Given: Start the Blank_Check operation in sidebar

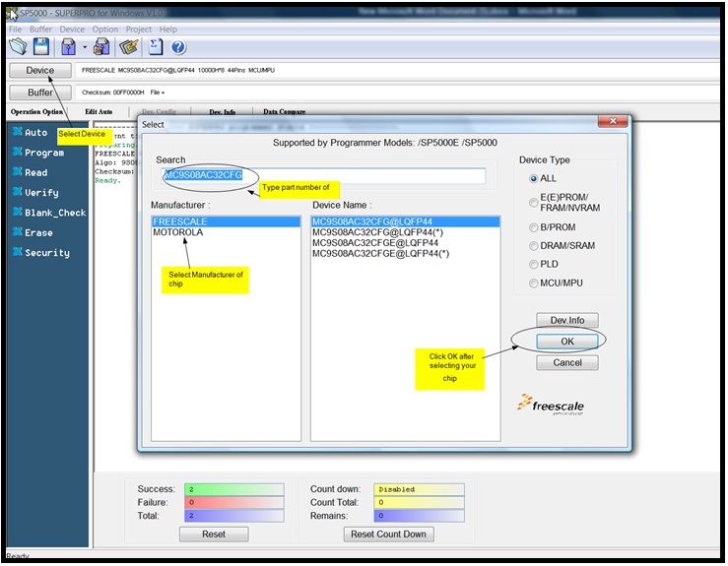Looking at the screenshot, I should coord(55,213).
